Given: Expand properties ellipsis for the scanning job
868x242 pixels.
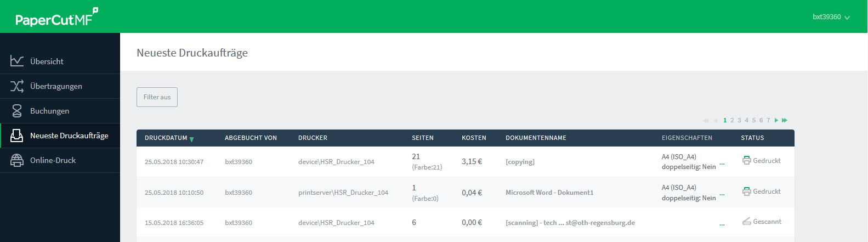Looking at the screenshot, I should [722, 224].
